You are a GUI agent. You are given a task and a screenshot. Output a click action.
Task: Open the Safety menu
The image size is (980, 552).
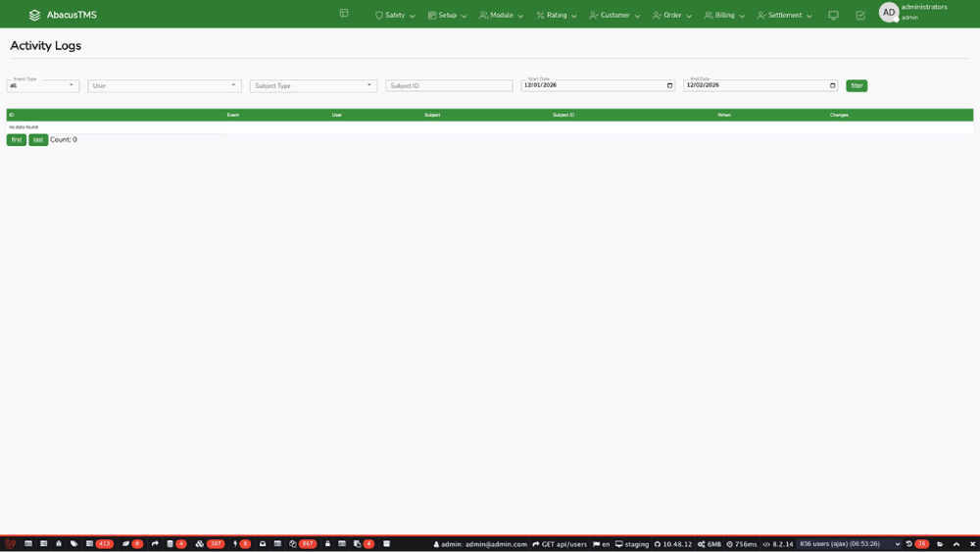395,15
